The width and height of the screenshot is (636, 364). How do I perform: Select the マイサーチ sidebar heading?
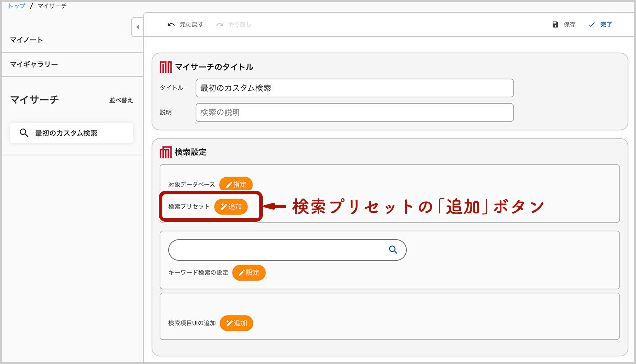pyautogui.click(x=35, y=100)
